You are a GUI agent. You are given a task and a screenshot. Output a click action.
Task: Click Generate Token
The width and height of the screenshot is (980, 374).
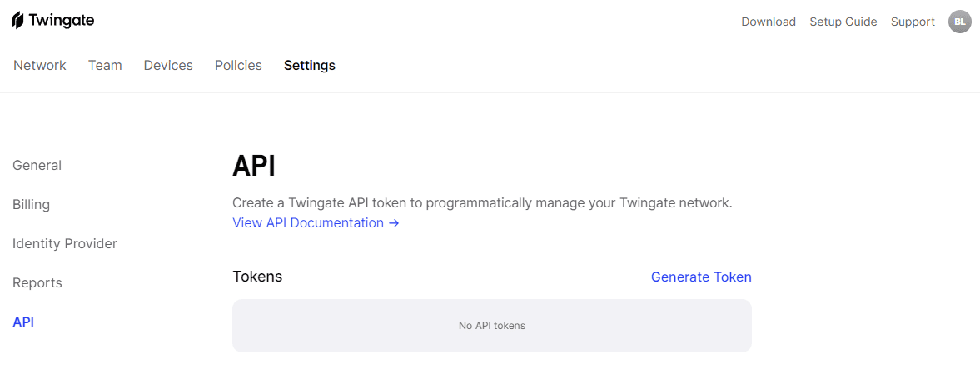pos(701,277)
